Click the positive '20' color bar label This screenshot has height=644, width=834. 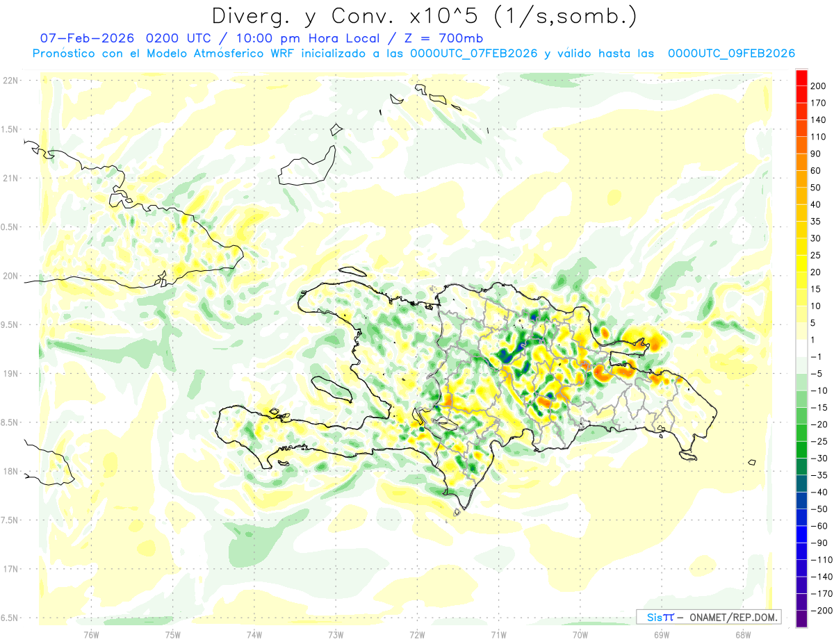tap(817, 272)
